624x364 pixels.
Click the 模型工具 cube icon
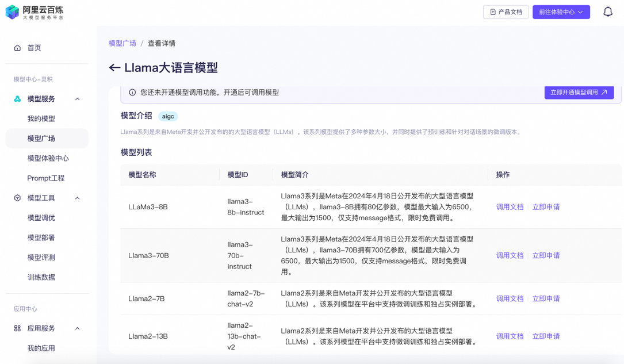(17, 198)
